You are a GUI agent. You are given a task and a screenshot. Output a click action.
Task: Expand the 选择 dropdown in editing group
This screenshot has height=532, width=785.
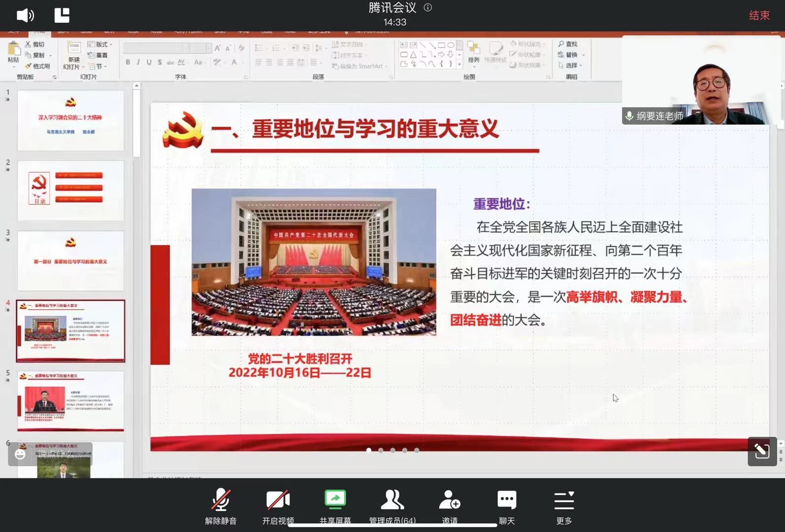[572, 66]
